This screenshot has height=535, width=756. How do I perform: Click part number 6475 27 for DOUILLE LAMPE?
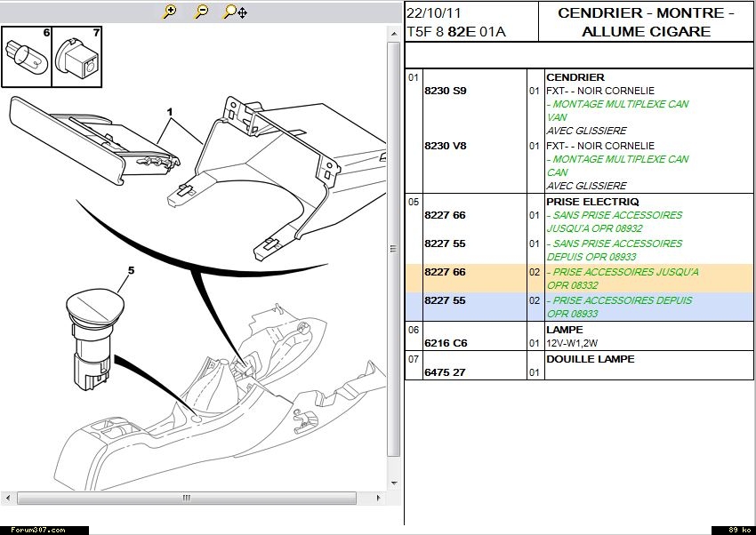[x=445, y=372]
